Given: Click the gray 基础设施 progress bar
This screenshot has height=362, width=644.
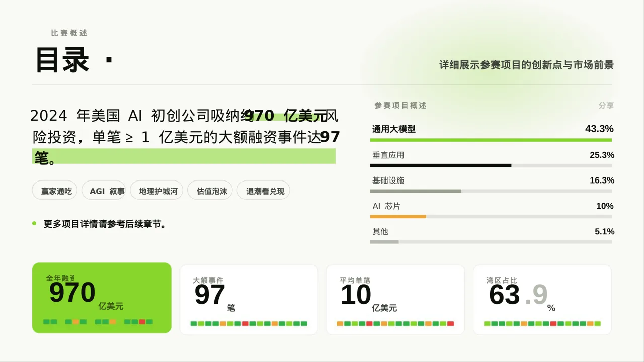Looking at the screenshot, I should (x=416, y=191).
